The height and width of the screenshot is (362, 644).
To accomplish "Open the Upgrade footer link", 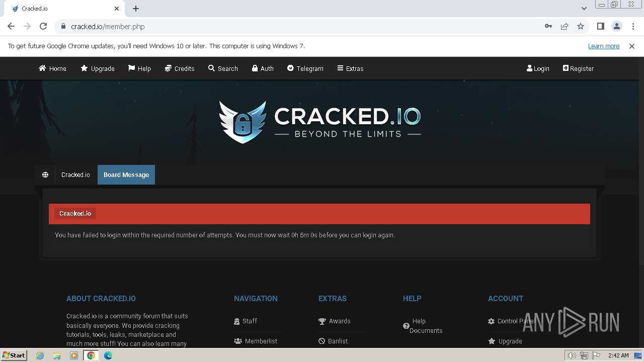I will [505, 341].
